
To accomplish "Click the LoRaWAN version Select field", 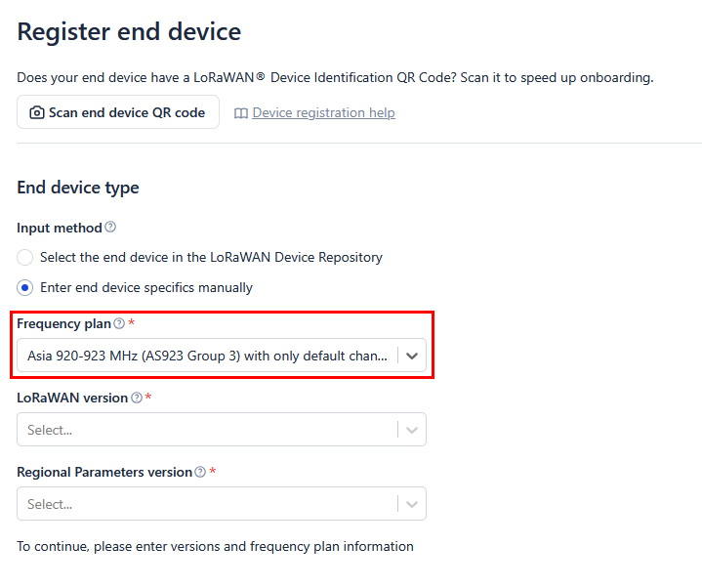I will [x=222, y=430].
